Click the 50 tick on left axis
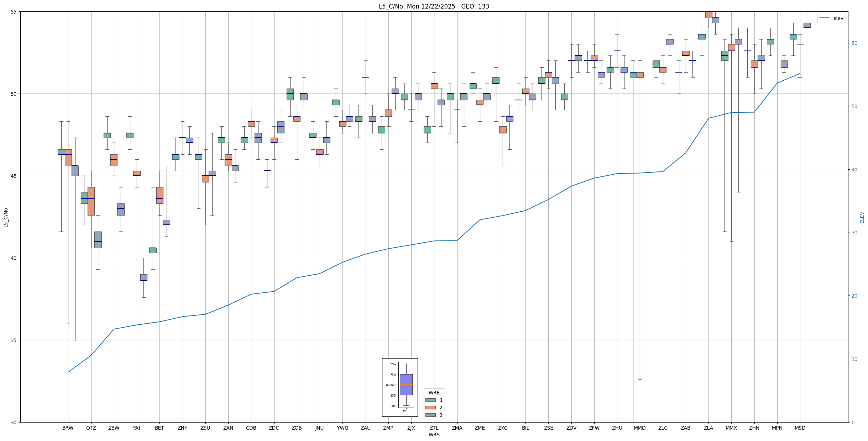Viewport: 868px width, 441px height. pos(14,94)
